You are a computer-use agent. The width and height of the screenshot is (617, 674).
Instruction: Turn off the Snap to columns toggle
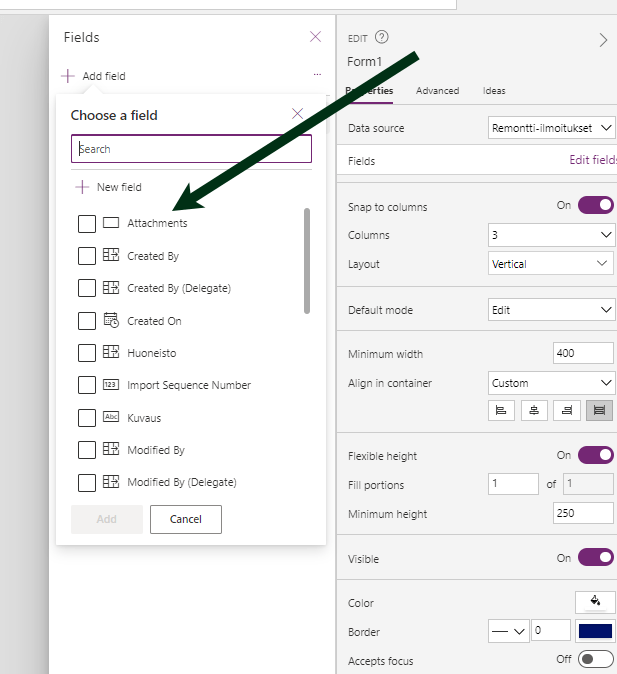pos(595,206)
